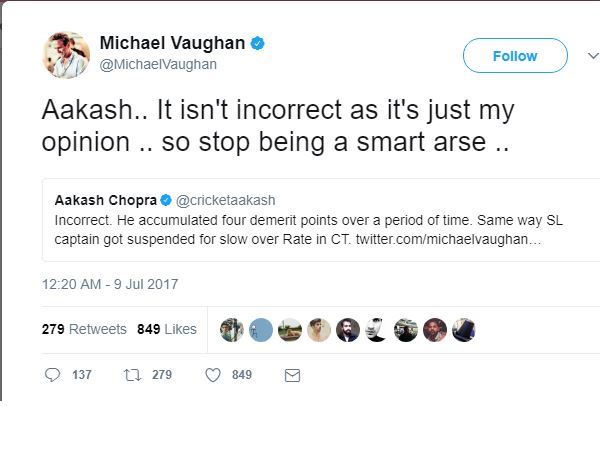The image size is (600, 450).
Task: Expand the tweet options chevron
Action: pos(591,56)
